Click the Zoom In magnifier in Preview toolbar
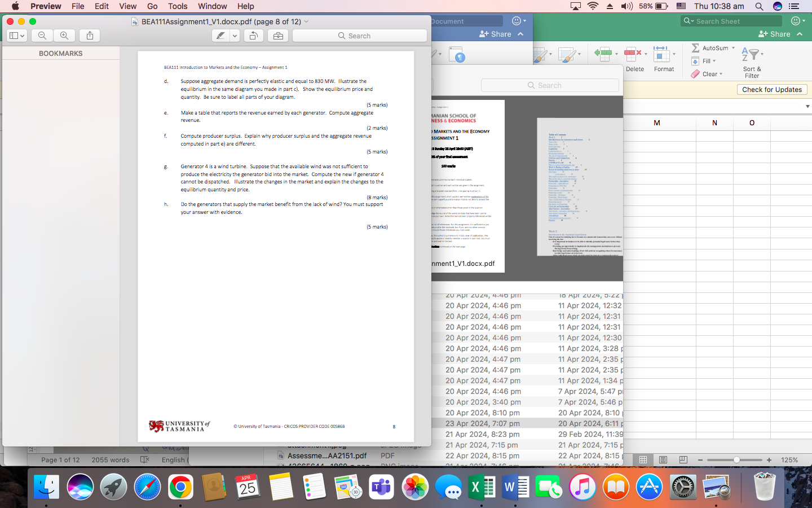812x508 pixels. coord(64,35)
